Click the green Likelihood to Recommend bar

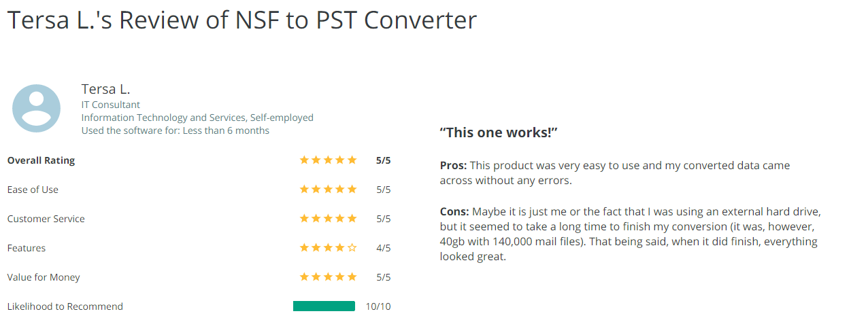click(324, 306)
